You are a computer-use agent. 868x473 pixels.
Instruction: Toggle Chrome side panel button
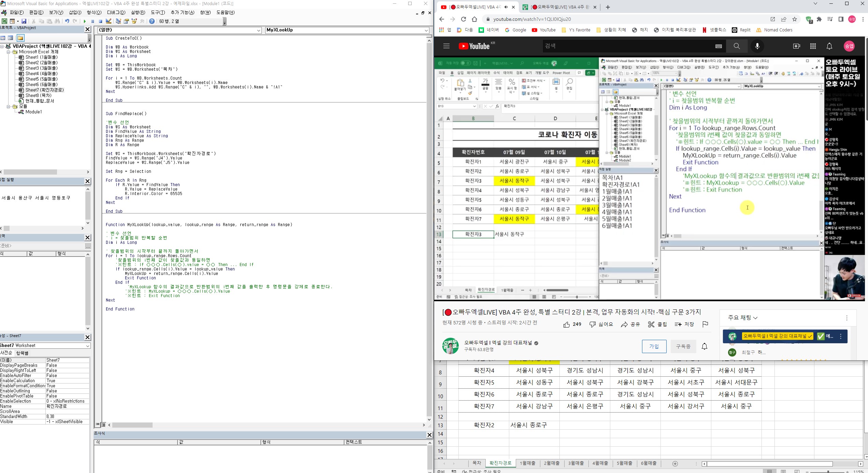point(841,19)
